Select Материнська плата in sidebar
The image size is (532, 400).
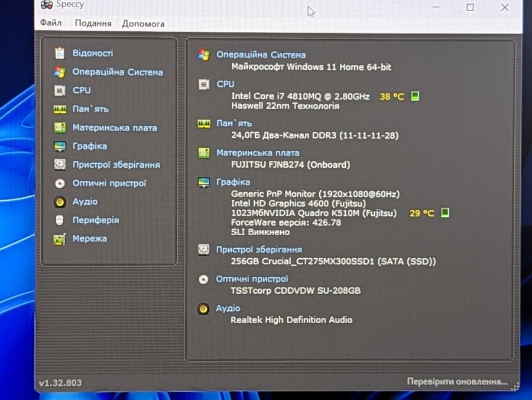pos(115,128)
